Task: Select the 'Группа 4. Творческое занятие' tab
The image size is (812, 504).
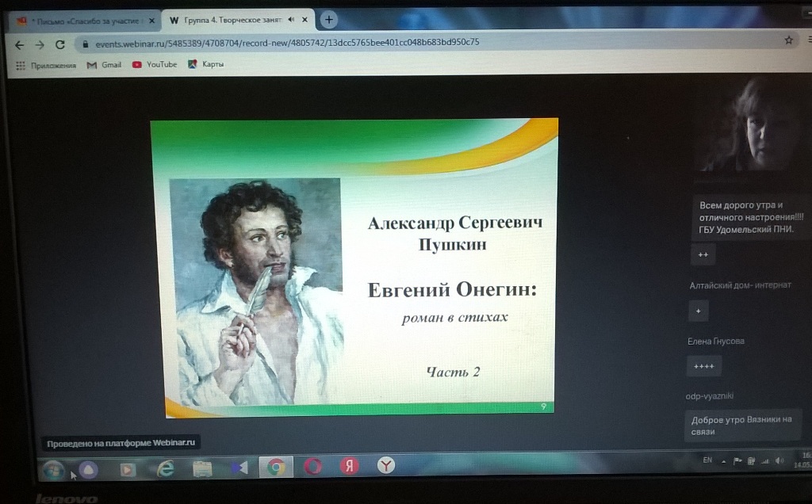Action: [238, 20]
